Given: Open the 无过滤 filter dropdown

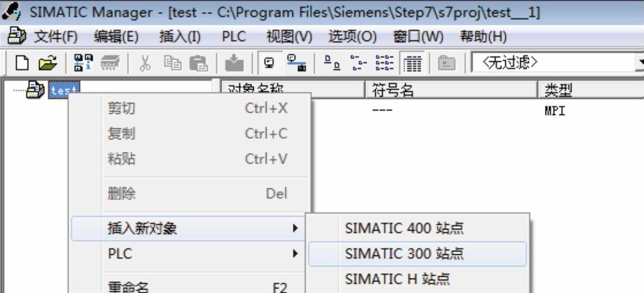Looking at the screenshot, I should [x=640, y=63].
